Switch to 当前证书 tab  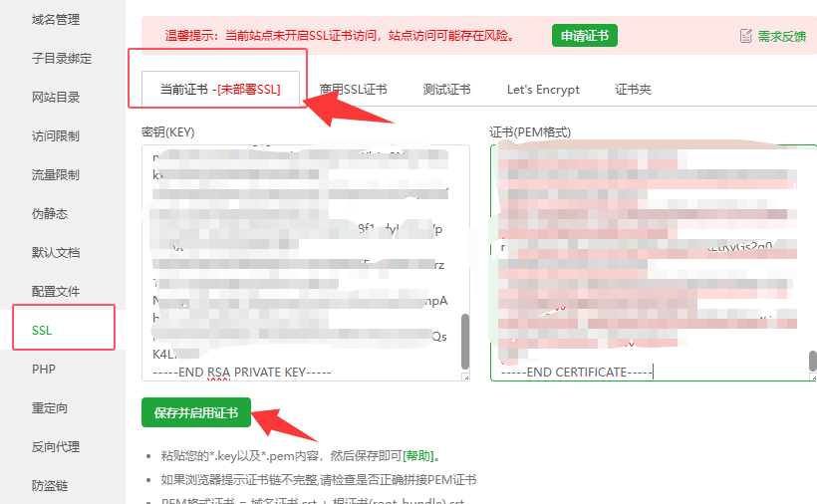coord(220,90)
